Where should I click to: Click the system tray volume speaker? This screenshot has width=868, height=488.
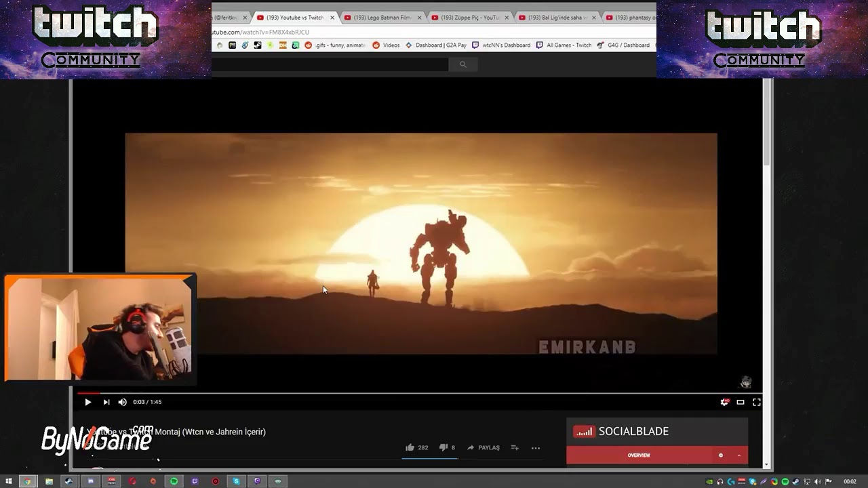(x=818, y=482)
